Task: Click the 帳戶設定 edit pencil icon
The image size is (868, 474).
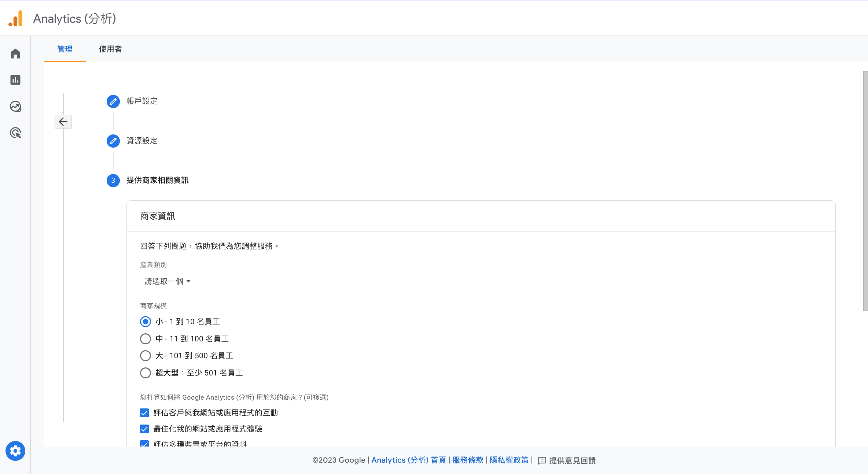Action: 113,101
